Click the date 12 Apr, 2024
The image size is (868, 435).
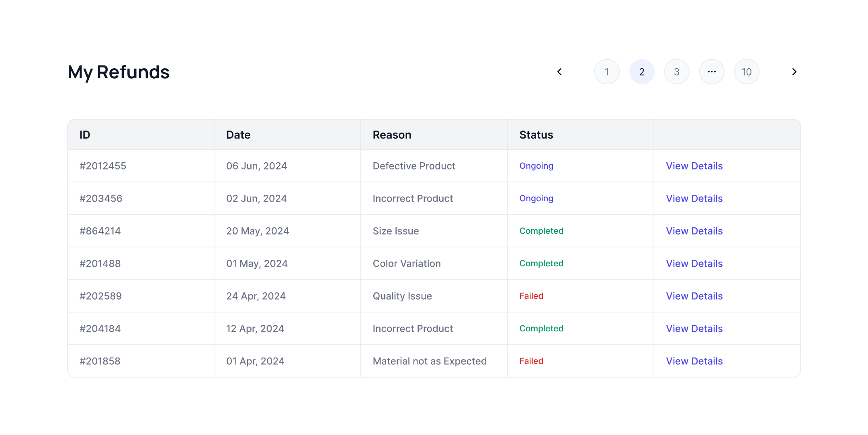255,329
